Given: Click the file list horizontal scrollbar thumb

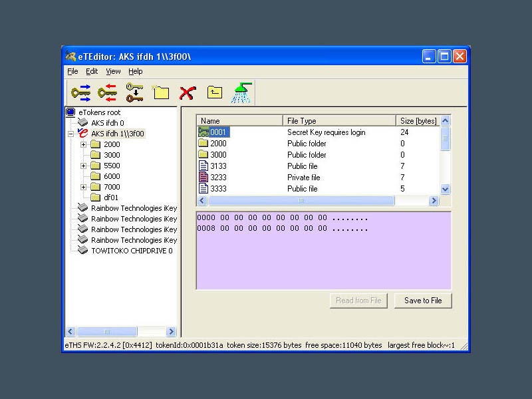Looking at the screenshot, I should coord(301,201).
